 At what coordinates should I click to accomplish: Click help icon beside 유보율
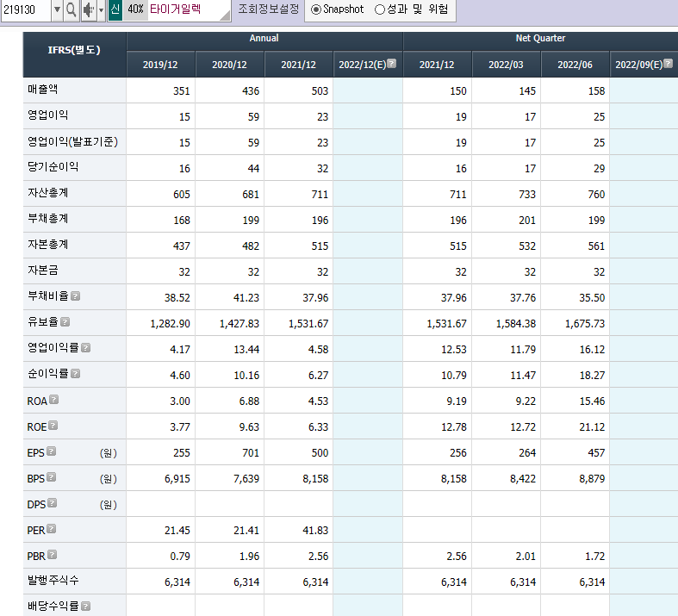coord(65,321)
